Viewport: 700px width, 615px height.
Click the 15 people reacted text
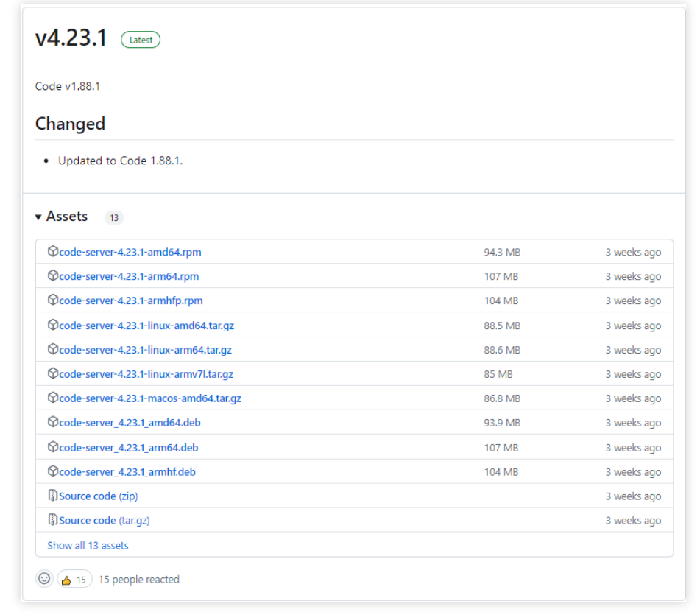[x=139, y=580]
